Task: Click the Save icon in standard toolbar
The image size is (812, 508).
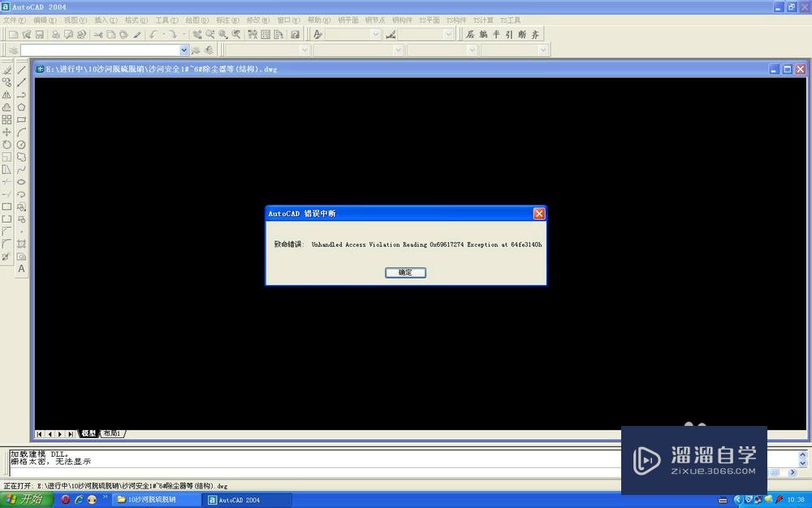Action: [39, 34]
